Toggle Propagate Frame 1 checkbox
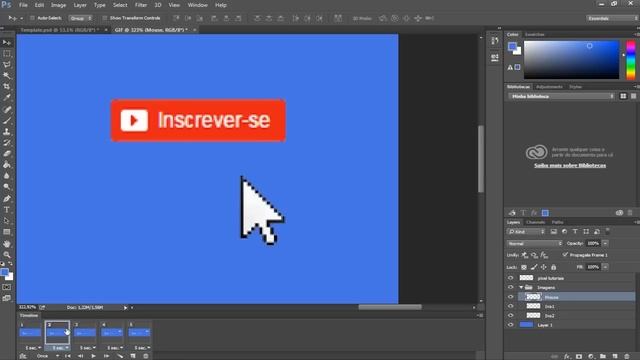The width and height of the screenshot is (640, 360). click(x=565, y=255)
